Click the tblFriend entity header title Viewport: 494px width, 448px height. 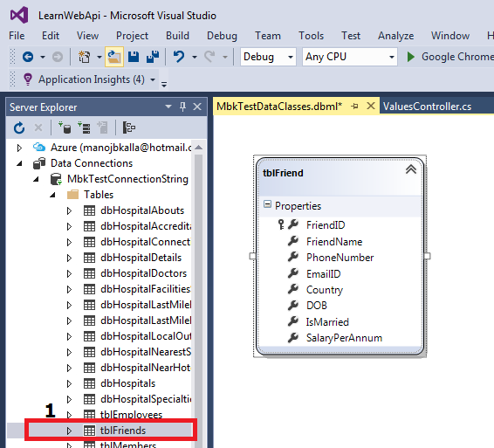point(283,173)
